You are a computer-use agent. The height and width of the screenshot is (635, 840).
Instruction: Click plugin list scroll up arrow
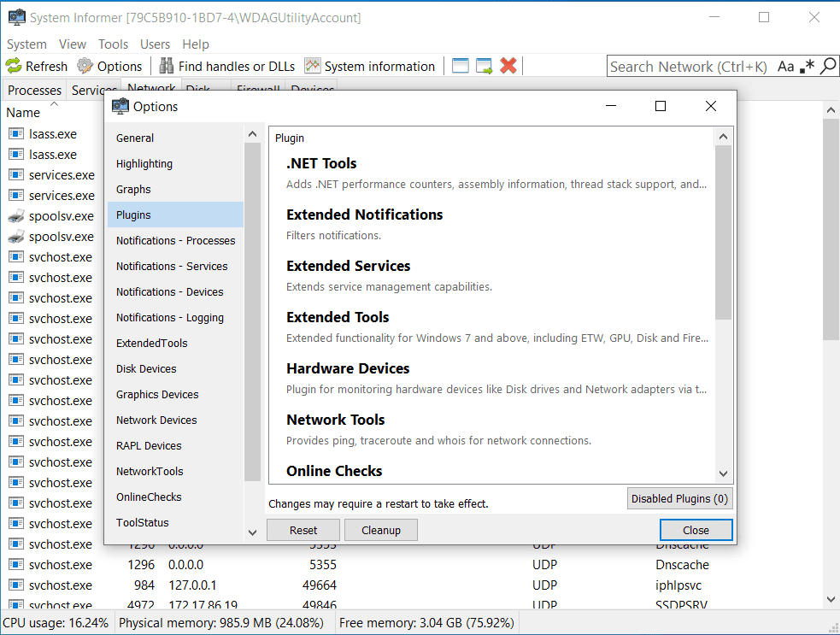click(723, 137)
